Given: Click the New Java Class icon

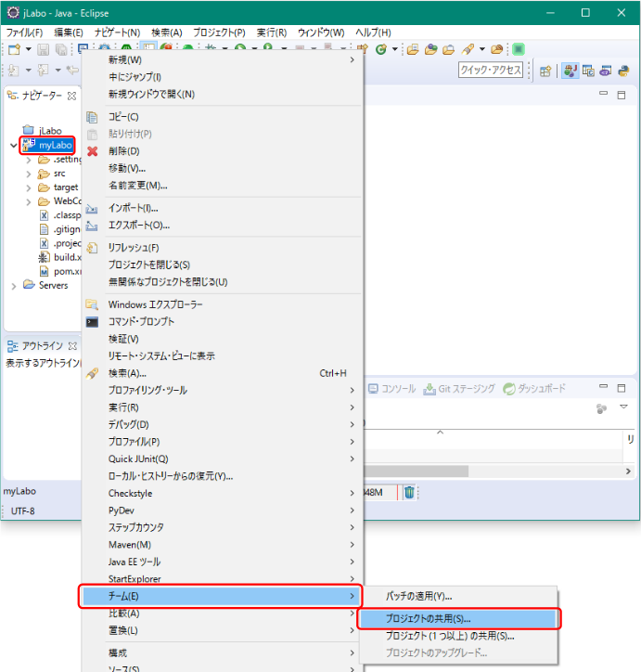Looking at the screenshot, I should tap(380, 50).
